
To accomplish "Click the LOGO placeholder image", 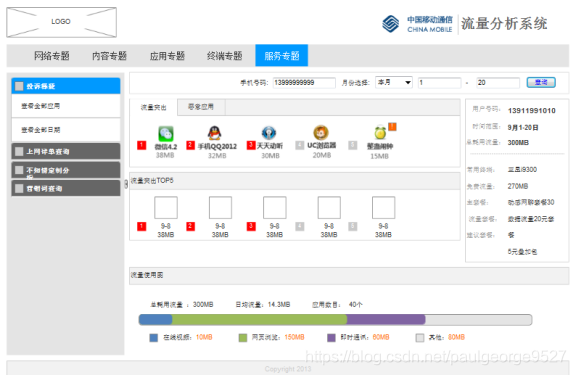I will pos(61,22).
